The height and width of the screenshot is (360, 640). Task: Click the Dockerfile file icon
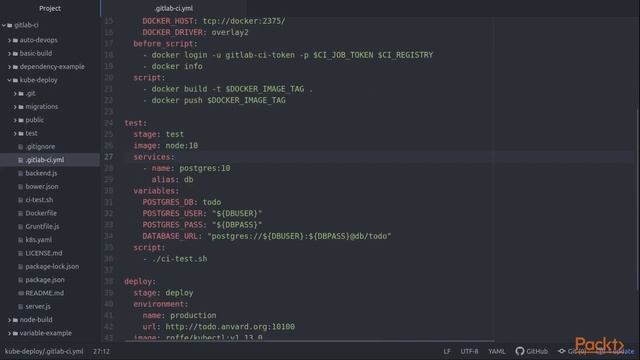20,213
